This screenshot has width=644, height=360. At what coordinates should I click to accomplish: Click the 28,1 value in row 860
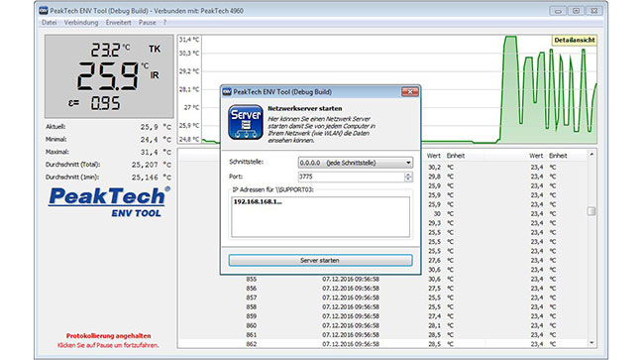click(434, 325)
